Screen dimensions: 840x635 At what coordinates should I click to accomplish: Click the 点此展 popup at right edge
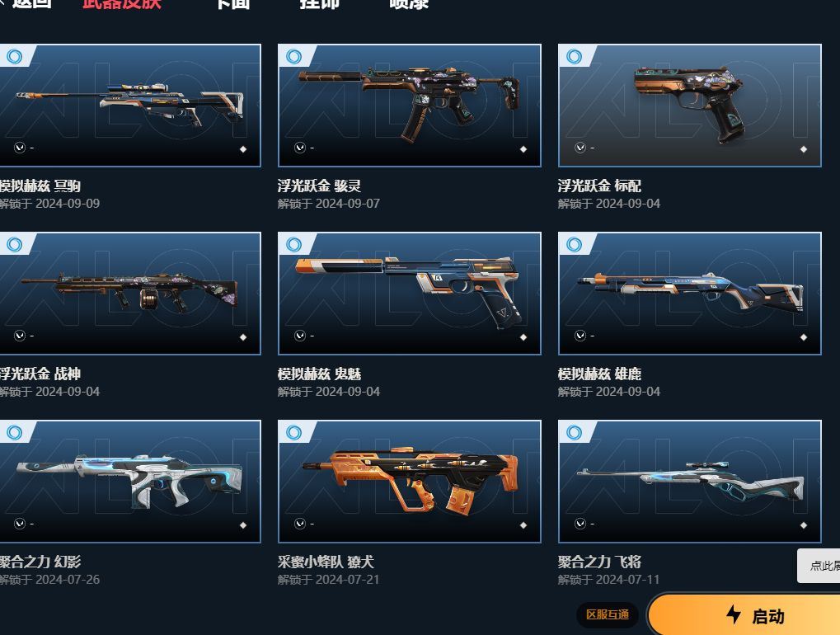pyautogui.click(x=819, y=566)
